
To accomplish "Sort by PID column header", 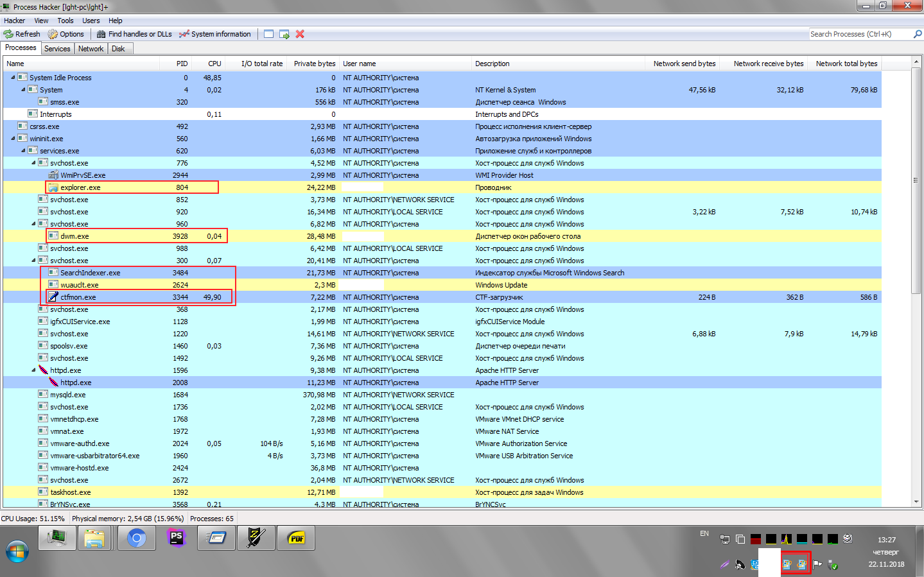I will (175, 64).
